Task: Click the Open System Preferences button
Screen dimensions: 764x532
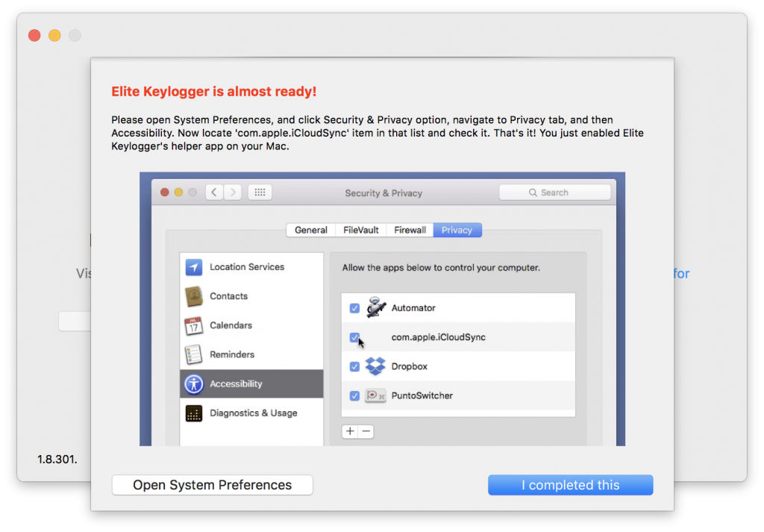Action: click(213, 485)
